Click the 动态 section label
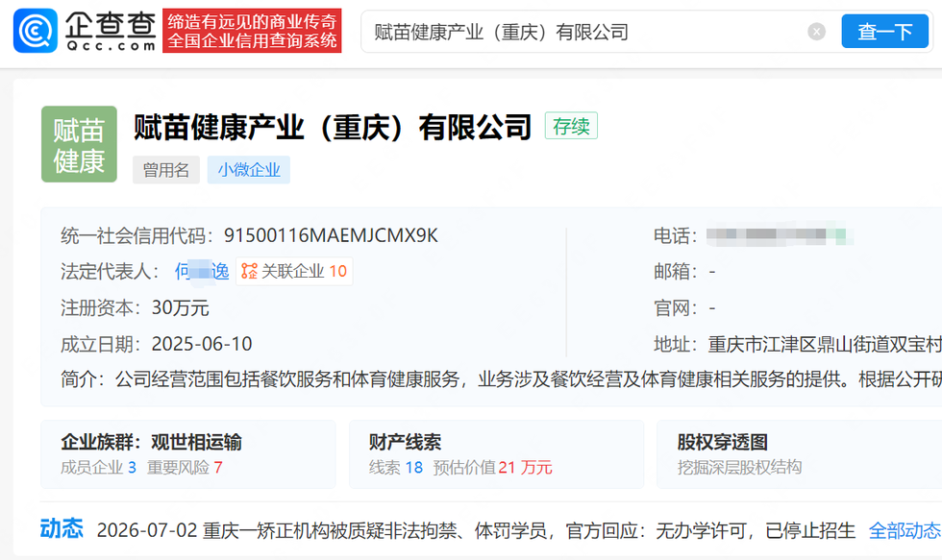942x560 pixels. click(x=62, y=529)
